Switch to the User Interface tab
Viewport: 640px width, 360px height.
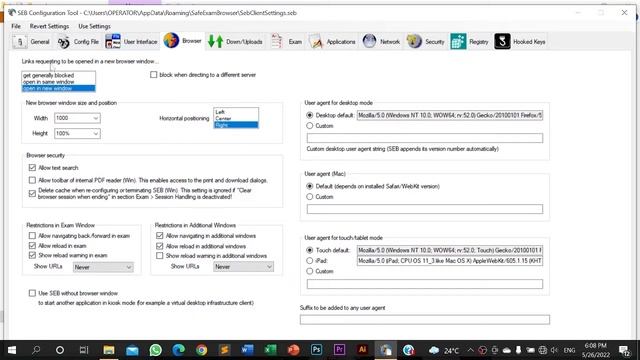(x=131, y=42)
